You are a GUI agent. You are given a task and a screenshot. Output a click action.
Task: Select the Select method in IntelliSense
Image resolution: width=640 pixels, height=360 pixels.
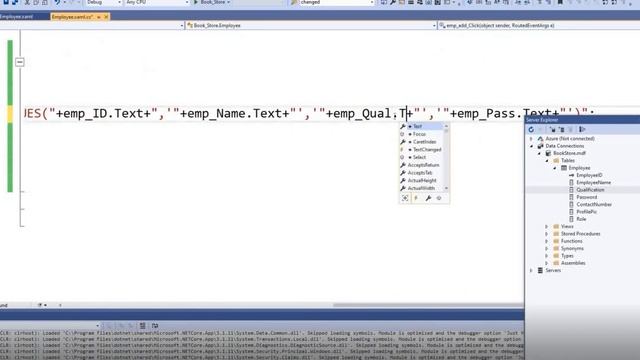421,157
